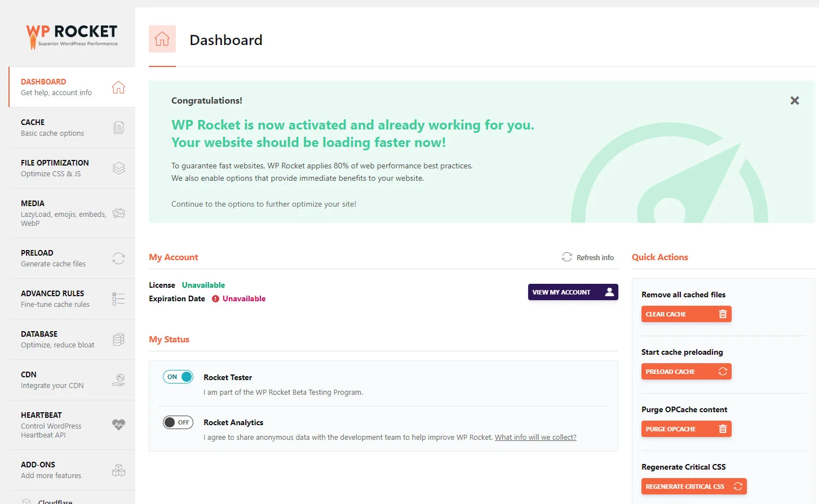This screenshot has width=819, height=504.
Task: Click the Refresh info circular arrows icon
Action: [x=567, y=257]
